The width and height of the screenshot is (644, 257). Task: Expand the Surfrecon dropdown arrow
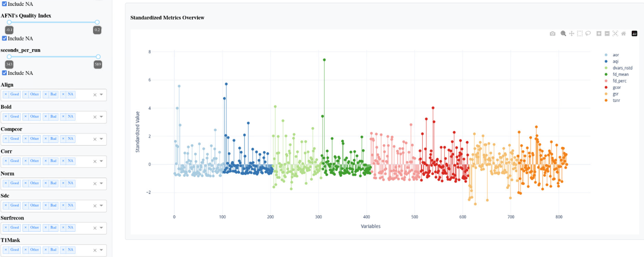coord(102,228)
